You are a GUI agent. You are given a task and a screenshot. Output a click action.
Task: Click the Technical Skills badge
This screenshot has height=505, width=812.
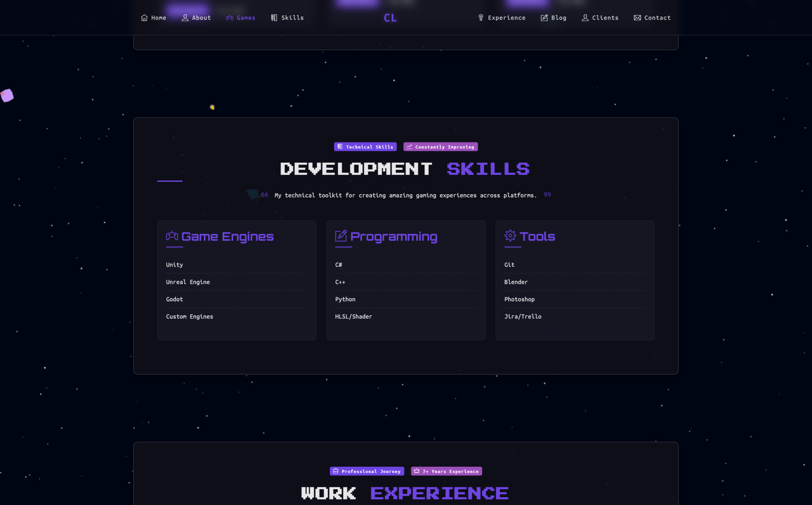coord(365,147)
